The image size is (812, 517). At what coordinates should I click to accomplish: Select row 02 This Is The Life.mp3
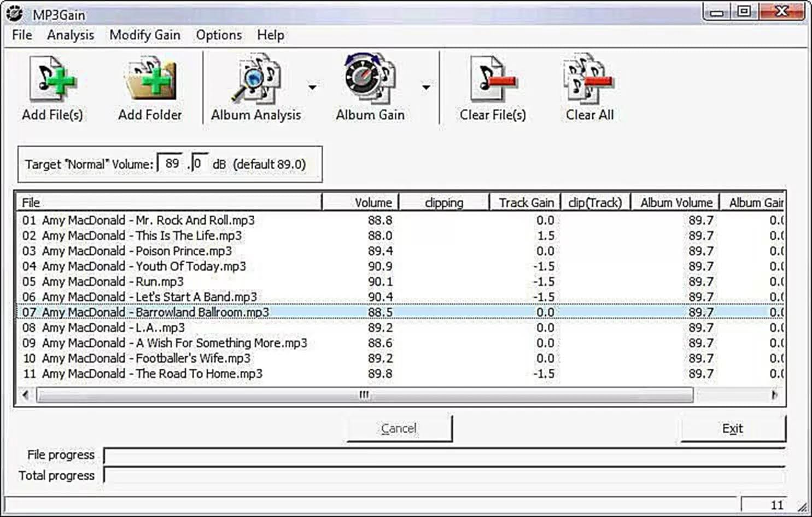point(400,235)
